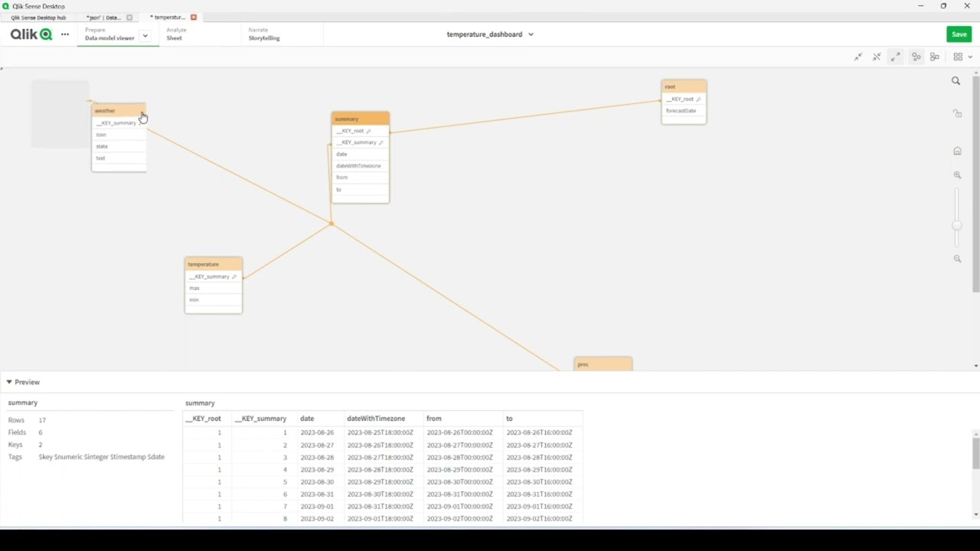Image resolution: width=980 pixels, height=551 pixels.
Task: Click the to column header in preview
Action: [x=509, y=419]
